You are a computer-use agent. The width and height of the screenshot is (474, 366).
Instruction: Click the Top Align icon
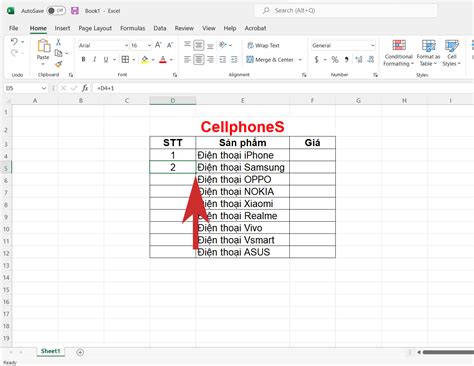(187, 45)
